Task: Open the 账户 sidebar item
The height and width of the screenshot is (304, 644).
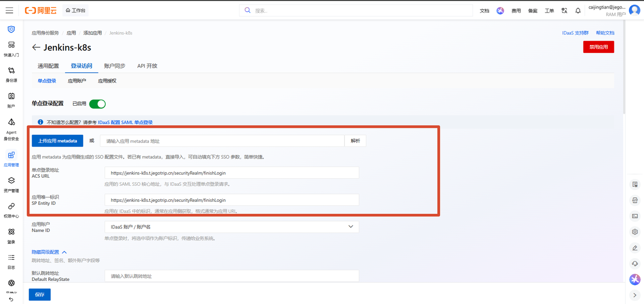Action: 11,100
